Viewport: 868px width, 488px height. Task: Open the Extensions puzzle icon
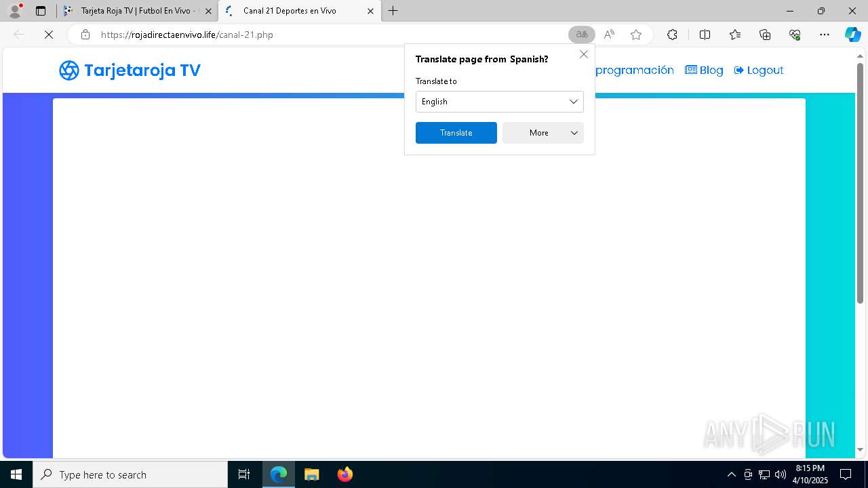pyautogui.click(x=672, y=35)
